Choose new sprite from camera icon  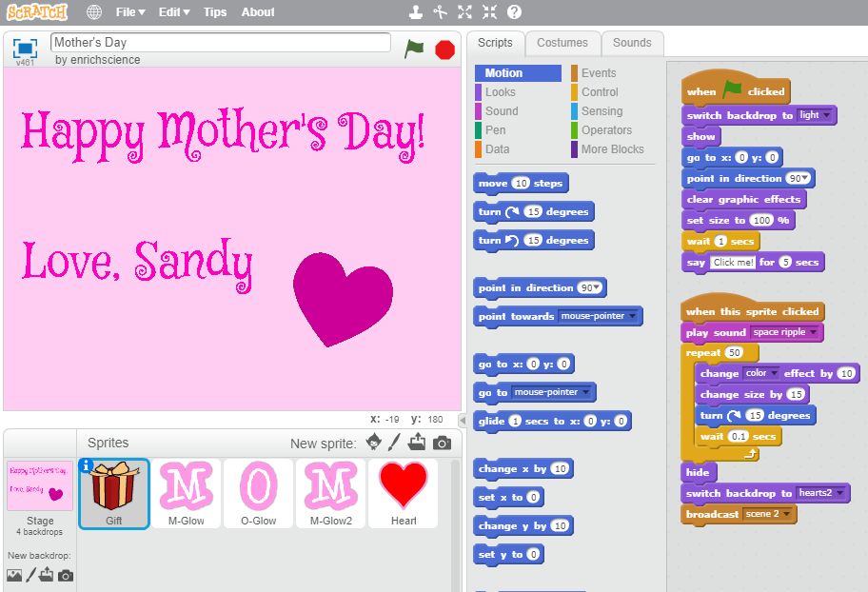click(x=442, y=443)
